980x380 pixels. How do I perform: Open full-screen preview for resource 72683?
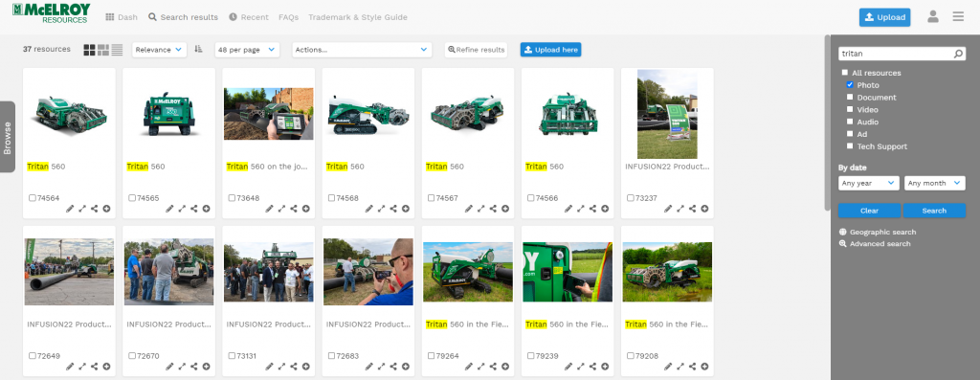(x=381, y=367)
